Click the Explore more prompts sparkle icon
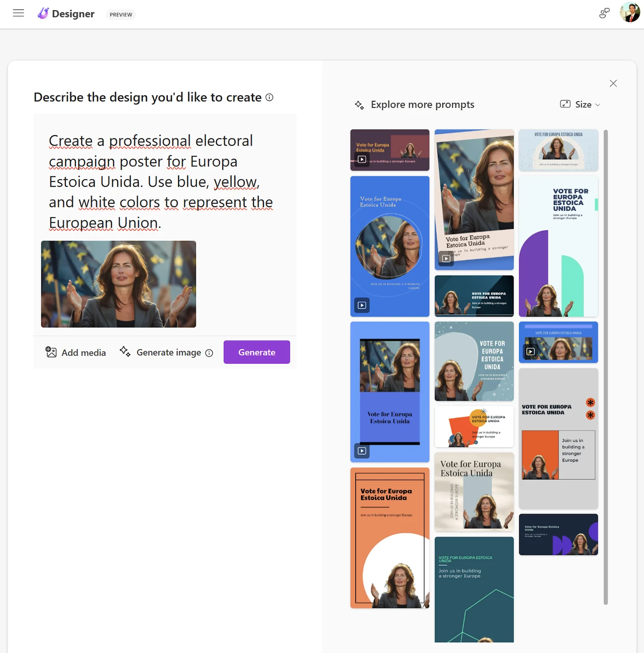The width and height of the screenshot is (644, 653). 359,105
